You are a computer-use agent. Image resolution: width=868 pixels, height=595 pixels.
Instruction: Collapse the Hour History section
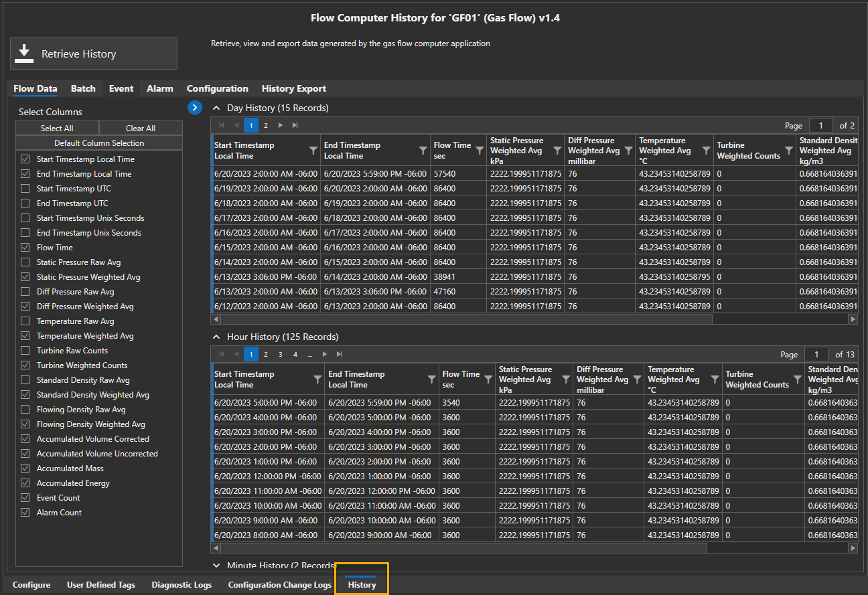click(x=216, y=337)
